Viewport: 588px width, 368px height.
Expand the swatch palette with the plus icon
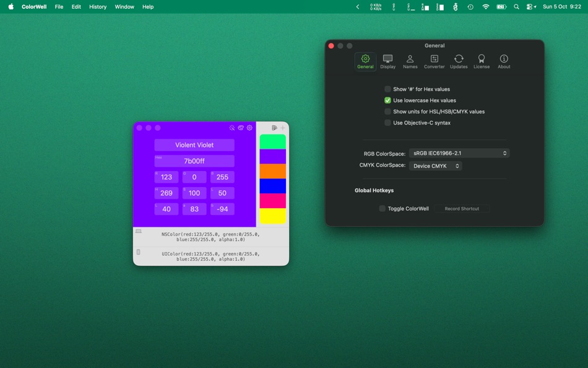pos(282,127)
